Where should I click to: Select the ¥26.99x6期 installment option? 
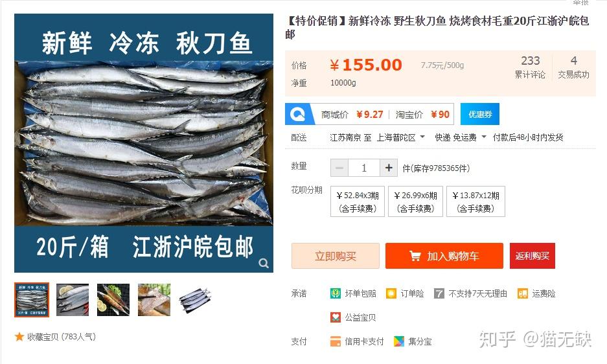pyautogui.click(x=415, y=201)
